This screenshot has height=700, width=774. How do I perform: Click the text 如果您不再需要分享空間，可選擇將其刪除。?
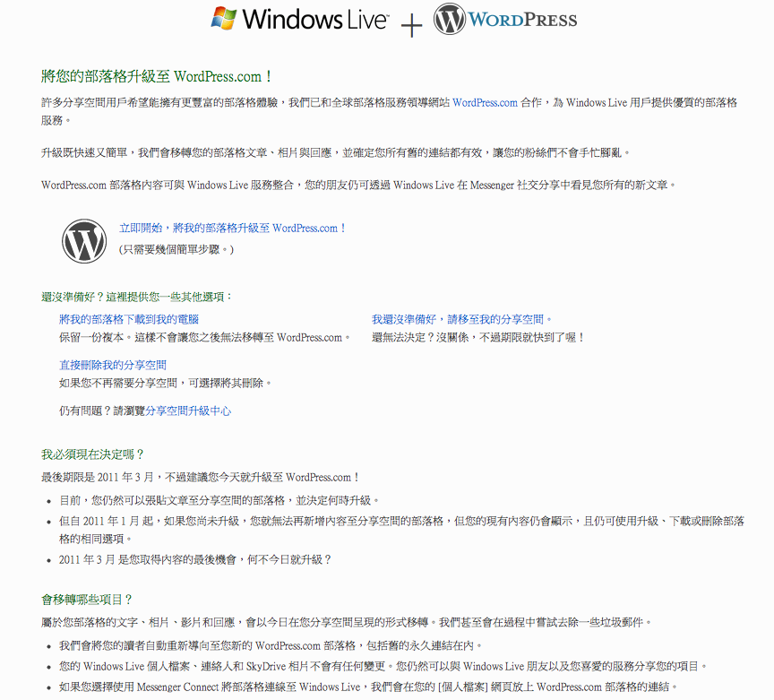[x=166, y=384]
